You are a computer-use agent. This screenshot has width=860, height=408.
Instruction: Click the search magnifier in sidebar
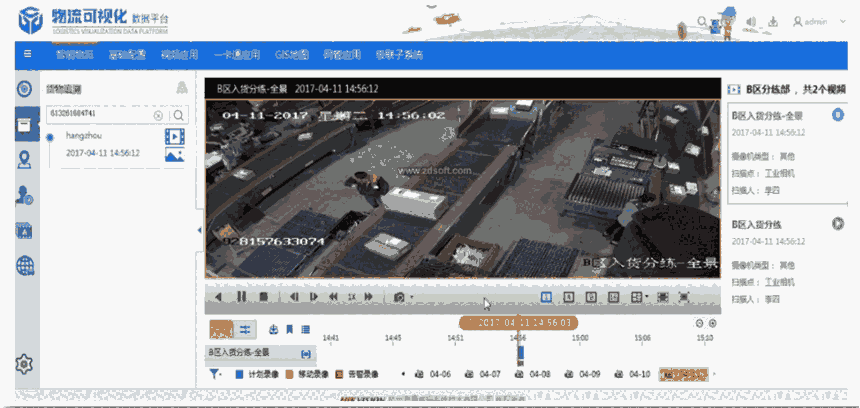179,116
